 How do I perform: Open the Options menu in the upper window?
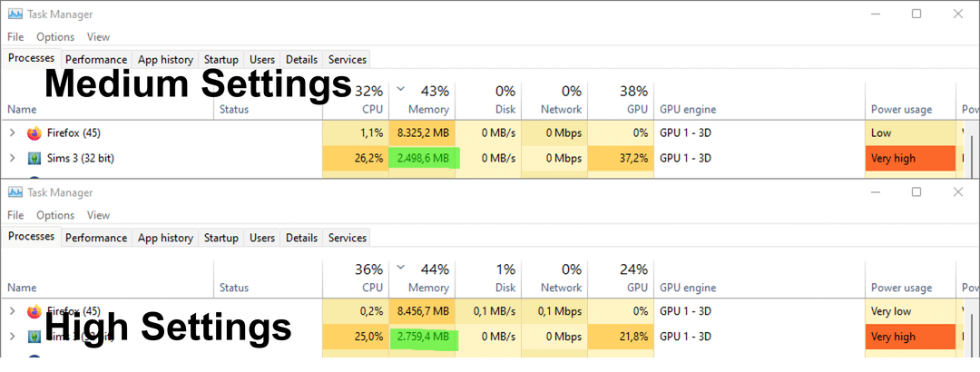(x=55, y=37)
